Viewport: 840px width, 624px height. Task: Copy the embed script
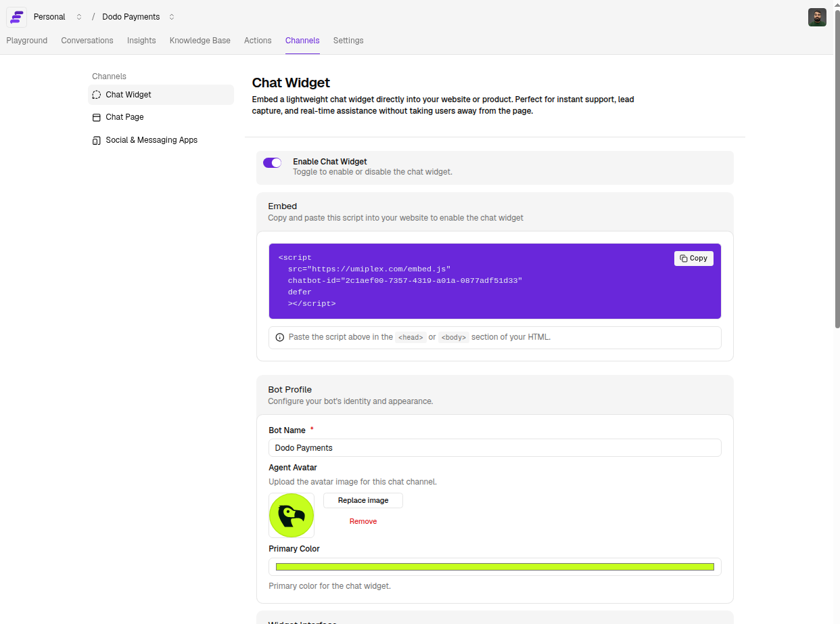694,259
